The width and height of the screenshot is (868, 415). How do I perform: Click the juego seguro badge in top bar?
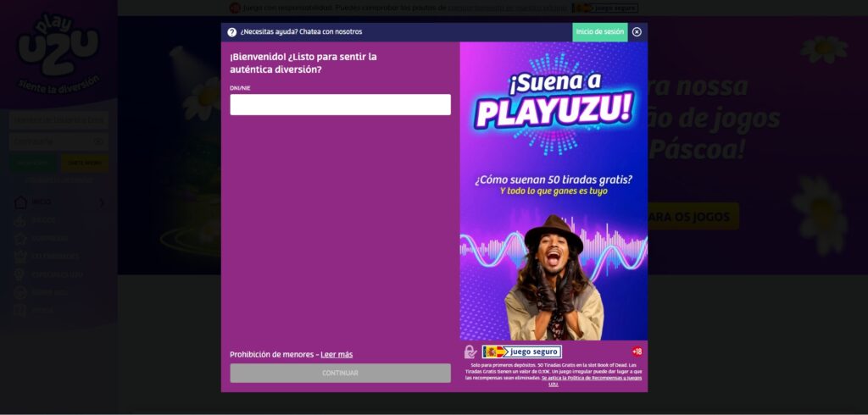(x=615, y=8)
